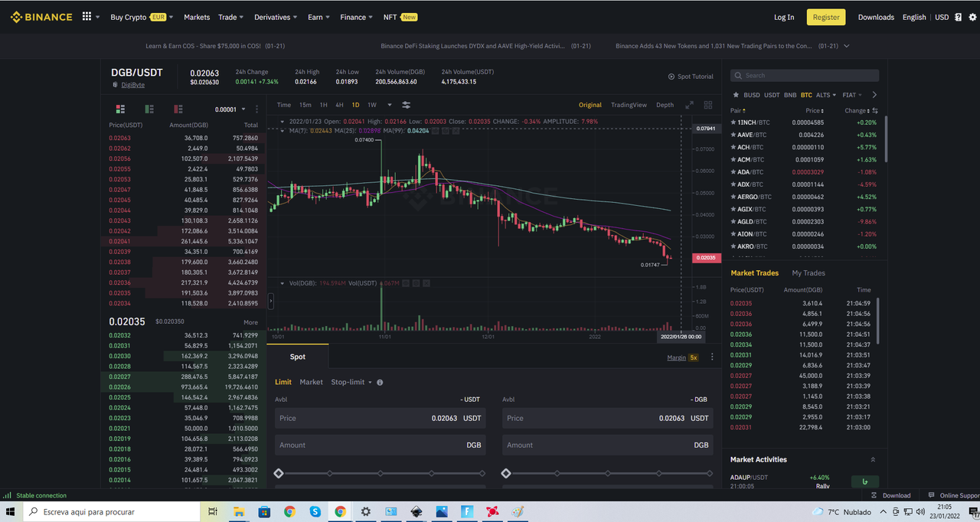Click the Register button
Image resolution: width=980 pixels, height=522 pixels.
coord(826,17)
